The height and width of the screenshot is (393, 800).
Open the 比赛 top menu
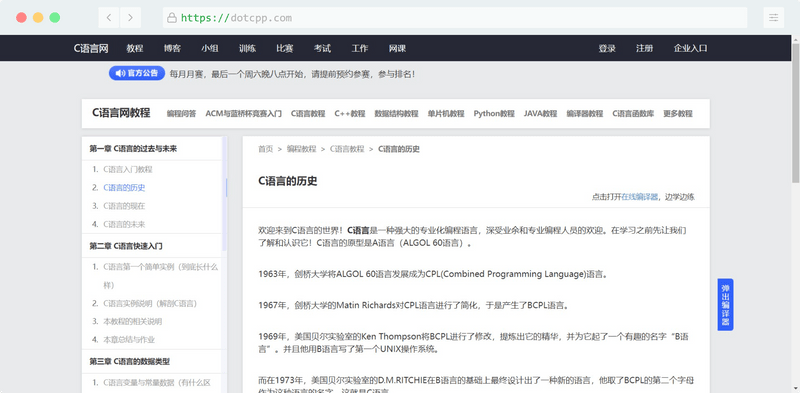(x=285, y=48)
